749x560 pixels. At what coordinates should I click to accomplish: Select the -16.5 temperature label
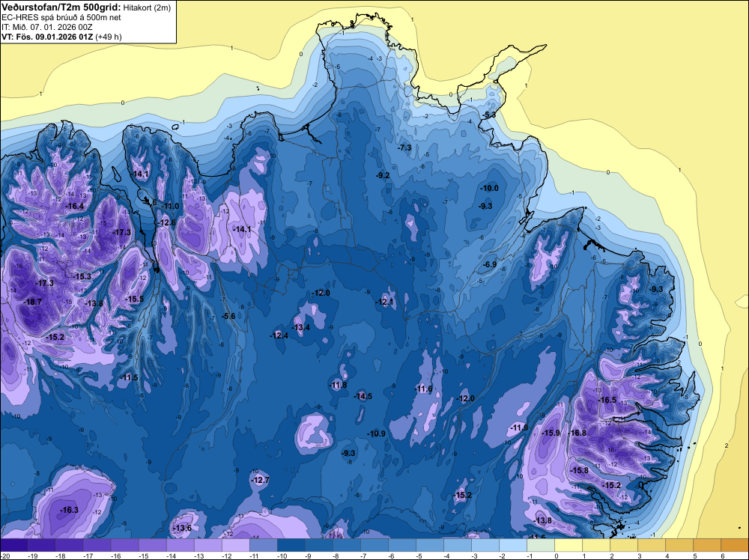[x=607, y=400]
